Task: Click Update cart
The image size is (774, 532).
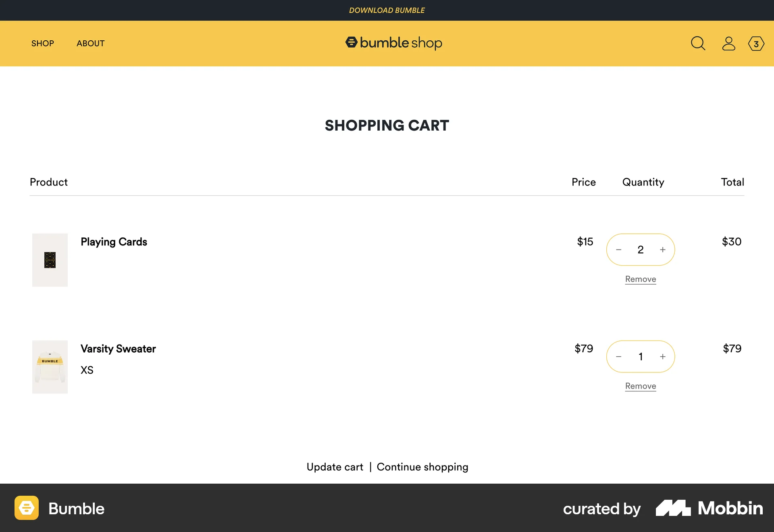Action: click(x=335, y=467)
